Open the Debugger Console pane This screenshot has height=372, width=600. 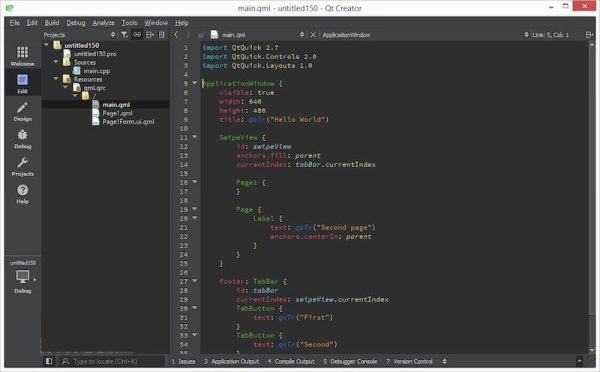[x=350, y=361]
